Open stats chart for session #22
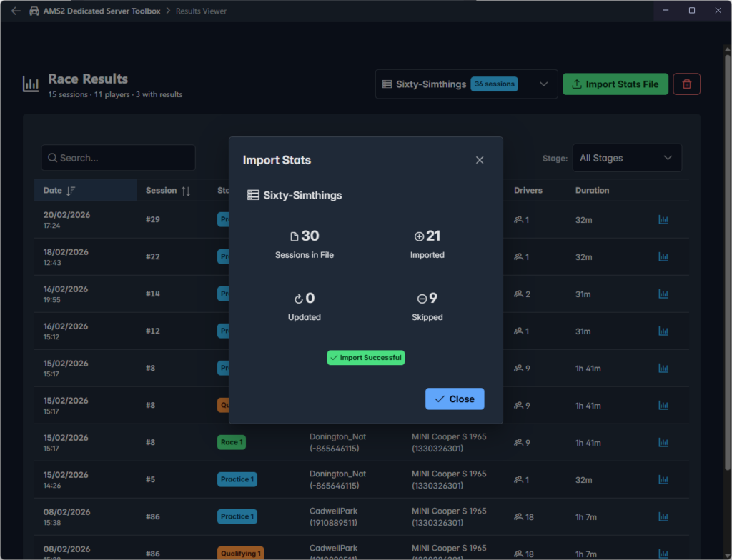This screenshot has width=732, height=560. (663, 257)
